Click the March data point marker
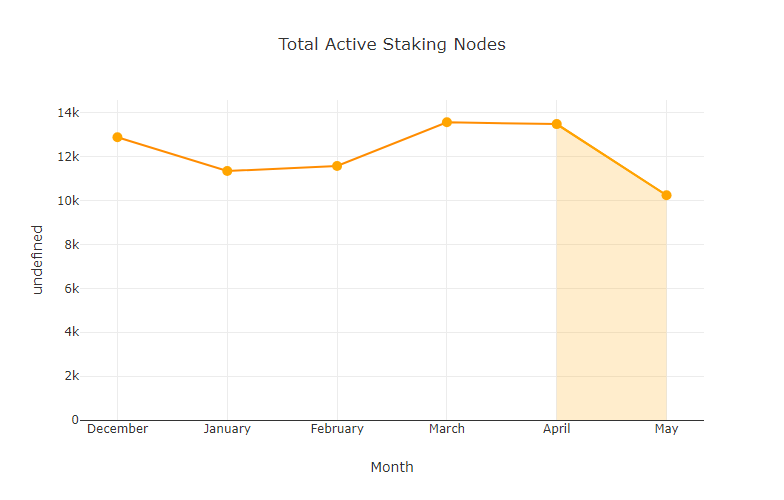Screen dimensions: 784x500 pos(447,122)
